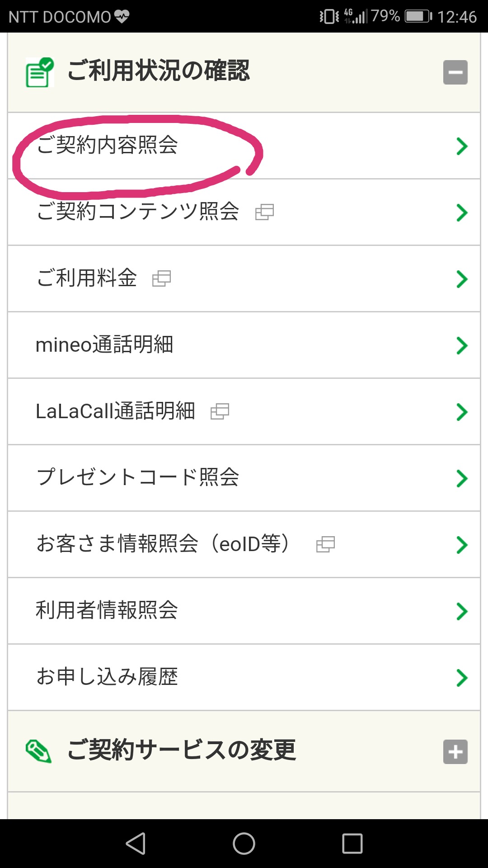Tap the green chevron on お申し込み履歴 row

pyautogui.click(x=461, y=677)
